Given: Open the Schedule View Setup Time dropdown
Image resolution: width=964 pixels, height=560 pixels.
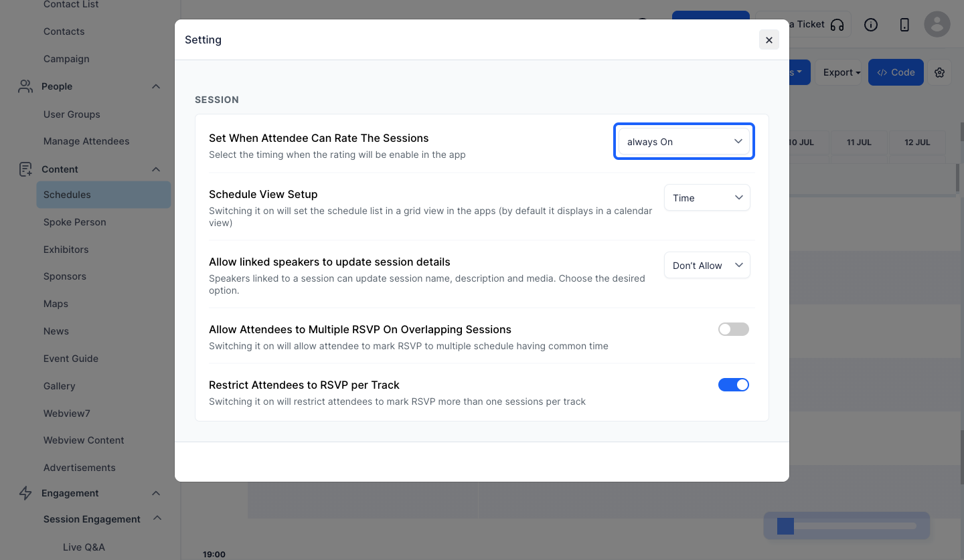Looking at the screenshot, I should pyautogui.click(x=707, y=198).
